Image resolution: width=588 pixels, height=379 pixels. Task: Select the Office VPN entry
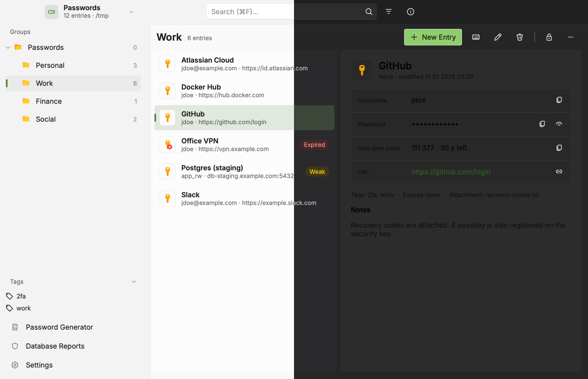coord(244,145)
